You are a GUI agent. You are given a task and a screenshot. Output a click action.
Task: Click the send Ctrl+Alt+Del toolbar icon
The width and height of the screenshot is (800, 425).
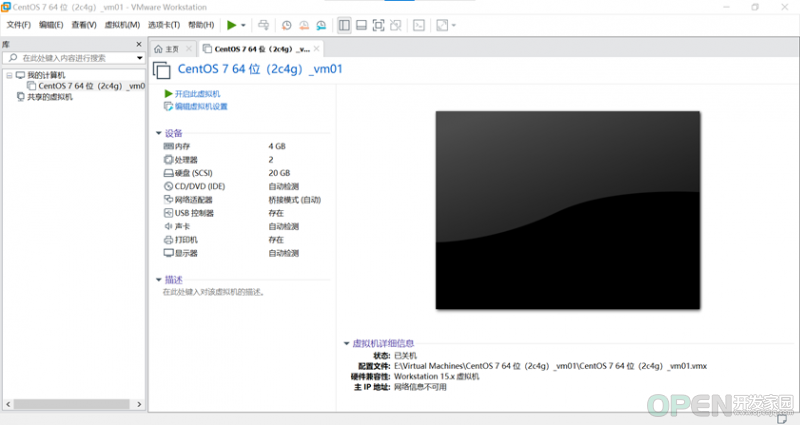tap(263, 25)
